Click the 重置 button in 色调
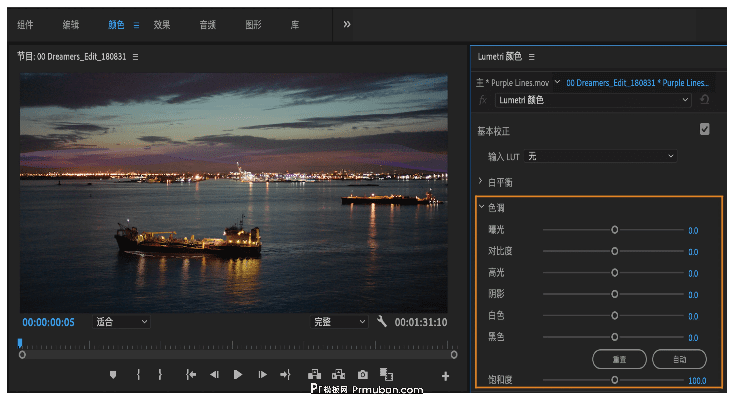This screenshot has width=734, height=400. click(619, 359)
